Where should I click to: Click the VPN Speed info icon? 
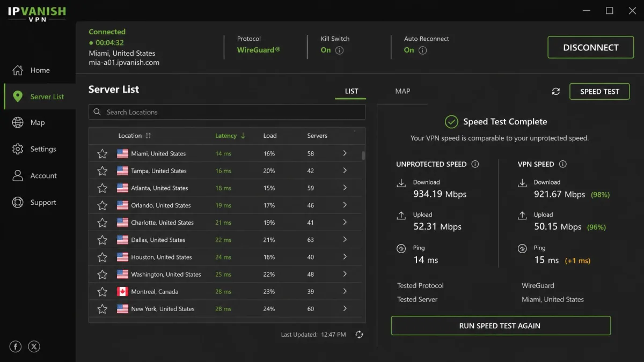[x=563, y=164]
